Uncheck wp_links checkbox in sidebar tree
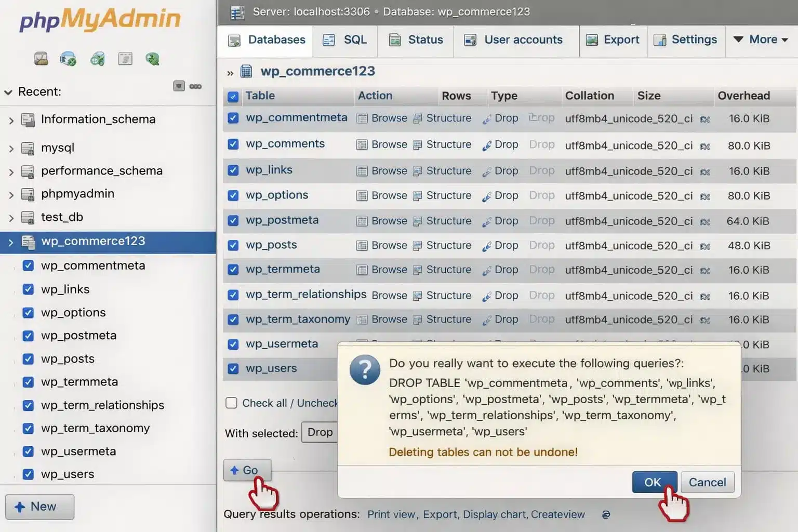798x532 pixels. tap(29, 289)
